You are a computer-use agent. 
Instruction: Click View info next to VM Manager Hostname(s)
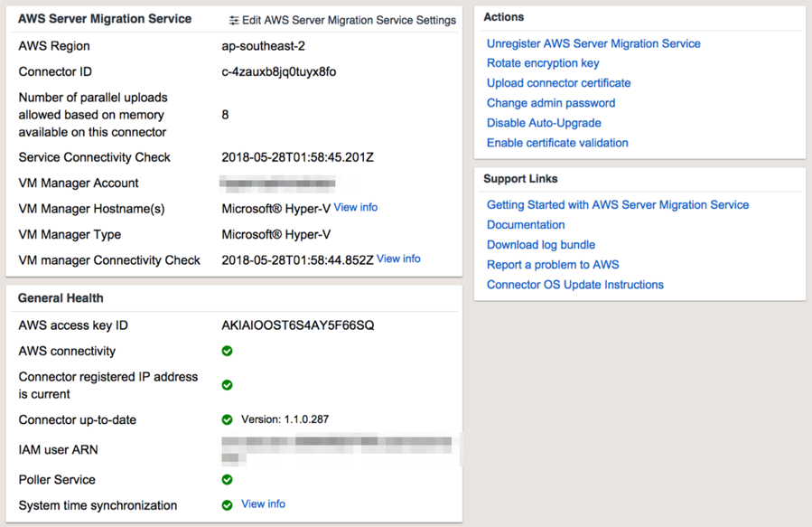(355, 207)
